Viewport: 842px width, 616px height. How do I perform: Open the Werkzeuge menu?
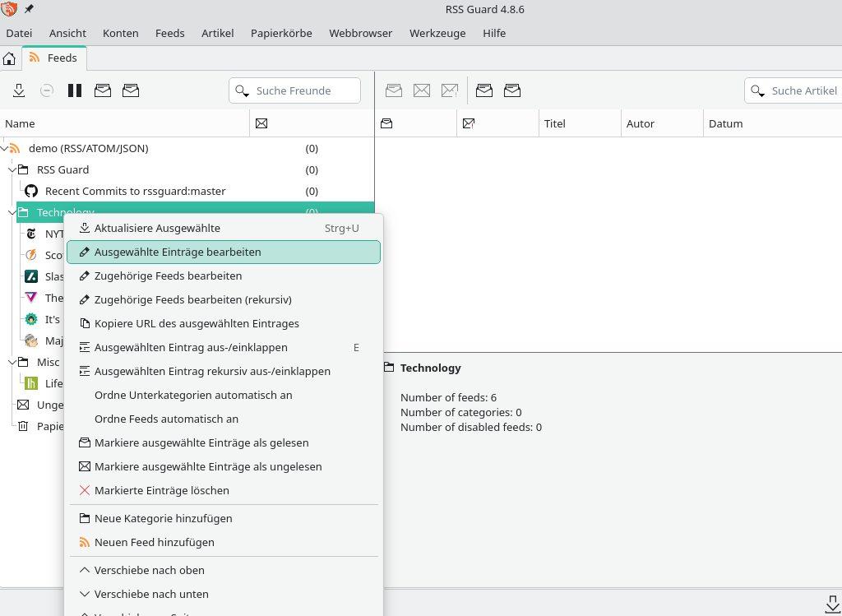click(437, 33)
